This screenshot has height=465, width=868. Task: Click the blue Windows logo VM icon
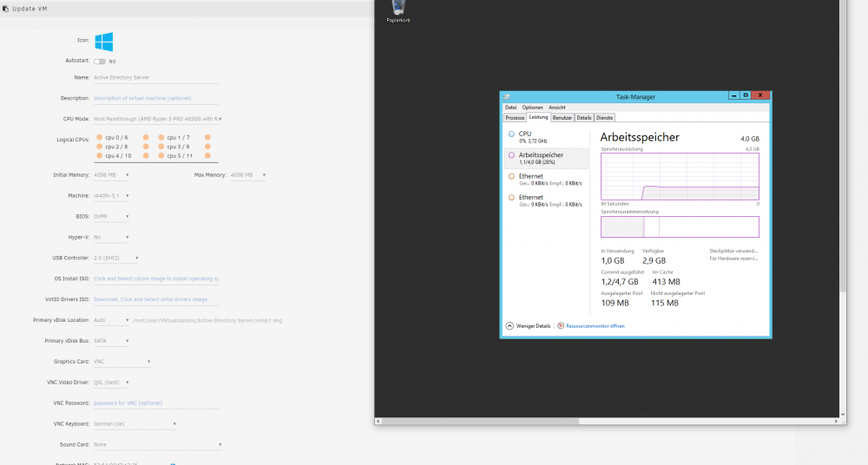104,42
